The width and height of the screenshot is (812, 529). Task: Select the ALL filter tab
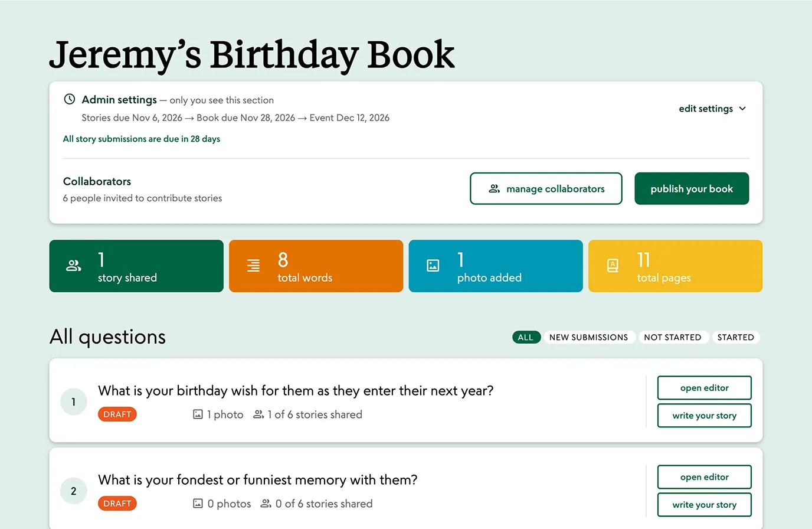[526, 337]
